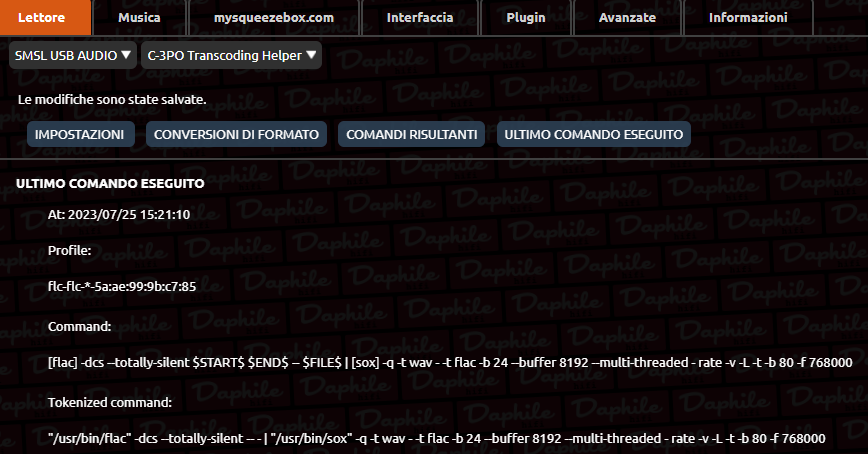Show ULTIMO COMANDO ESEGUITO section

click(x=593, y=135)
